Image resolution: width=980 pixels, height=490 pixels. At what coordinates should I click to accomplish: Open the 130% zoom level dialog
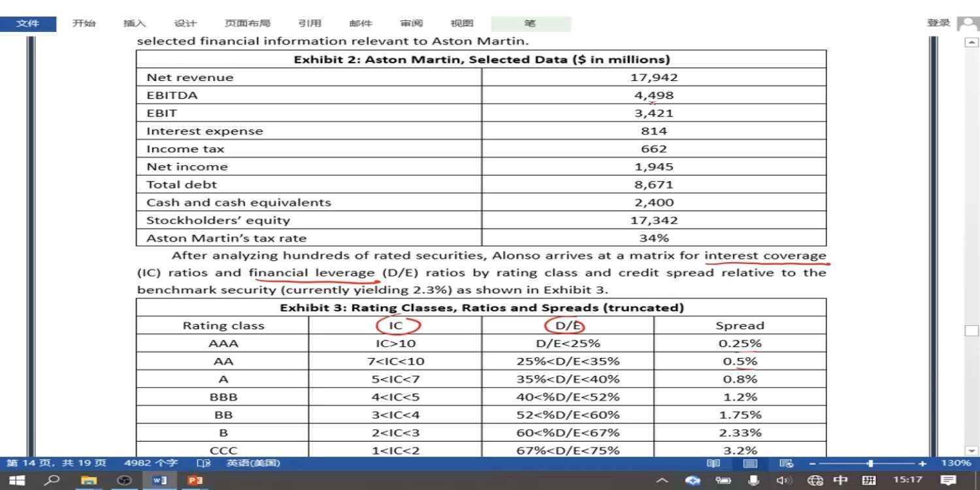955,463
